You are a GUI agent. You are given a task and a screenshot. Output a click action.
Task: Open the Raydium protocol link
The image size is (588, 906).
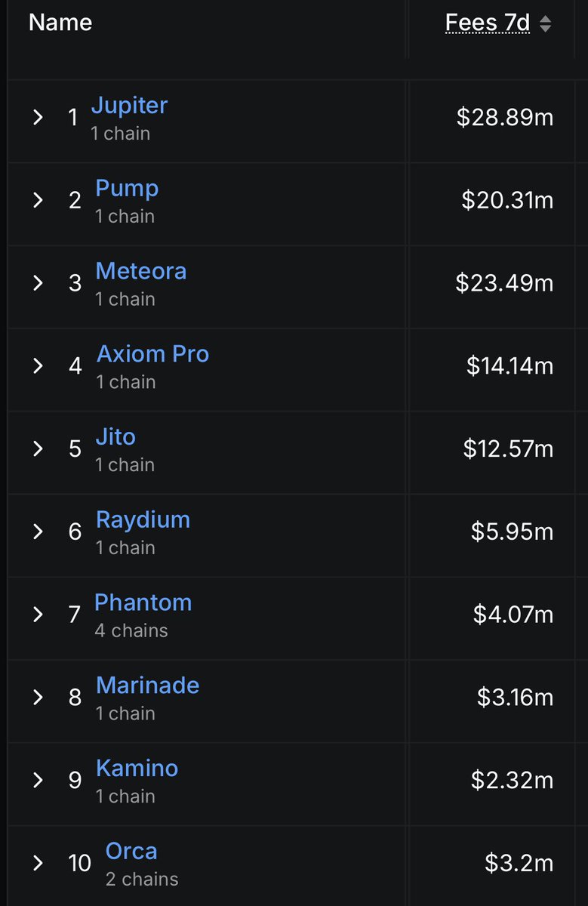point(143,520)
